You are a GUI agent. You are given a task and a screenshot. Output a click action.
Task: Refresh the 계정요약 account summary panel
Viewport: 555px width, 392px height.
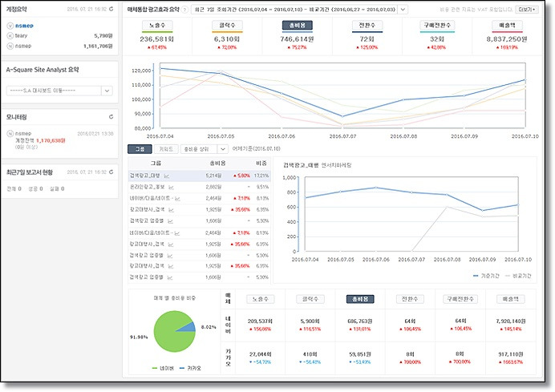click(x=111, y=9)
